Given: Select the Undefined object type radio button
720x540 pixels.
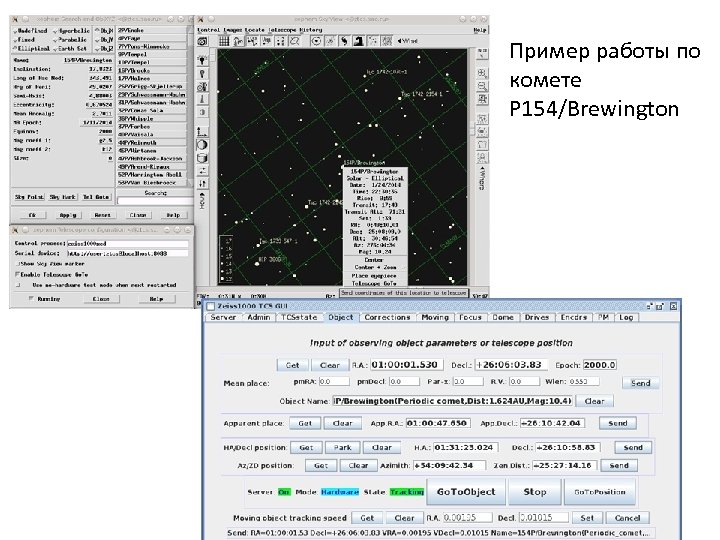Looking at the screenshot, I should pyautogui.click(x=31, y=31).
